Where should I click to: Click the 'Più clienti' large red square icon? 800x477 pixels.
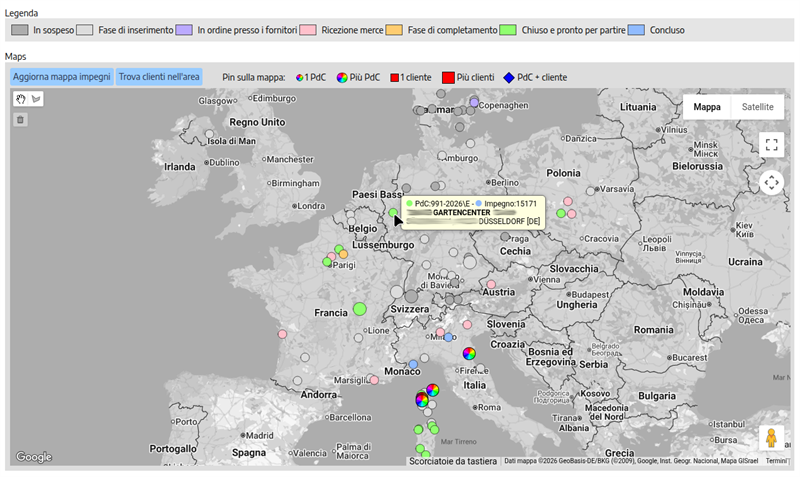(x=448, y=78)
